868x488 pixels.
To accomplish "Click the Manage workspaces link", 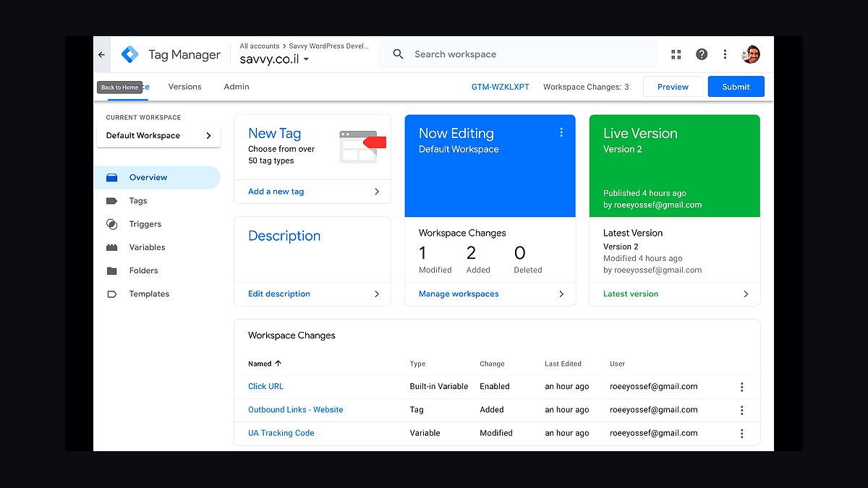I will [459, 294].
